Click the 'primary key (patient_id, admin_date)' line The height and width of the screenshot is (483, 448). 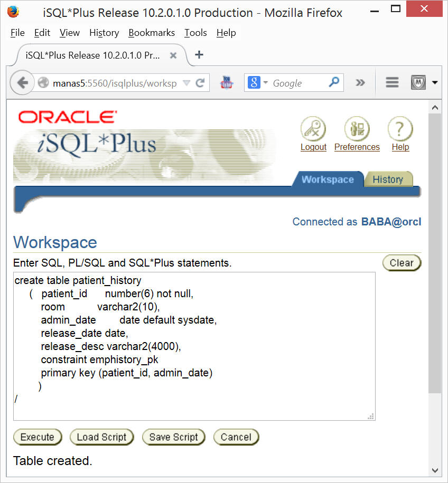coord(127,373)
